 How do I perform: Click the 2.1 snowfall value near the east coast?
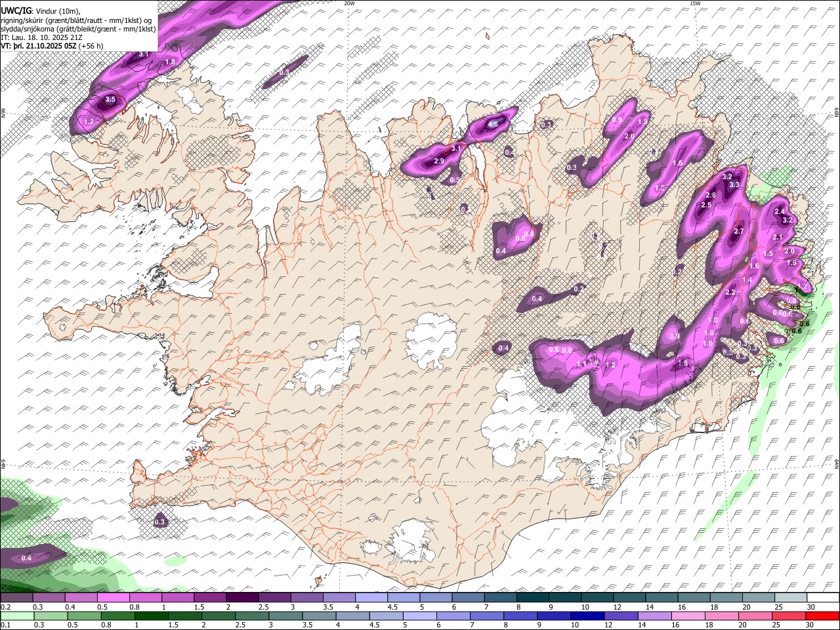(x=778, y=238)
